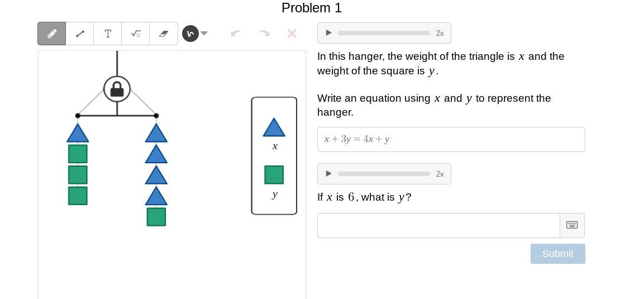Seek within first audio progress bar
The image size is (644, 299).
384,33
